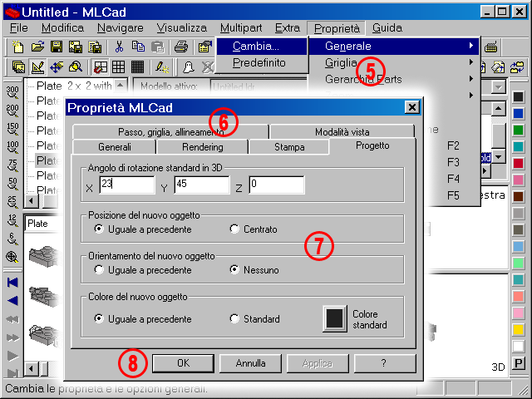Expand the Gerarchia Parts submenu

point(393,79)
